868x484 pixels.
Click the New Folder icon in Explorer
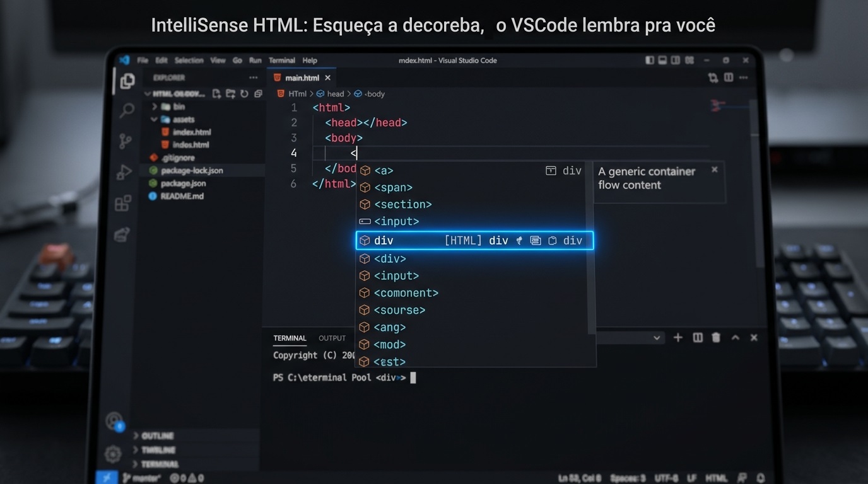[230, 94]
